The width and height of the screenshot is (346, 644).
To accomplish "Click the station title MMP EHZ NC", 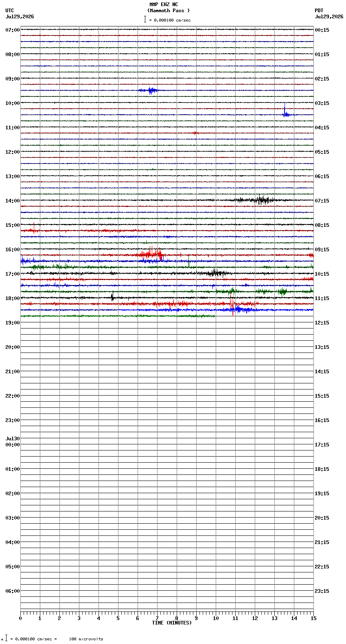I will 164,4.
